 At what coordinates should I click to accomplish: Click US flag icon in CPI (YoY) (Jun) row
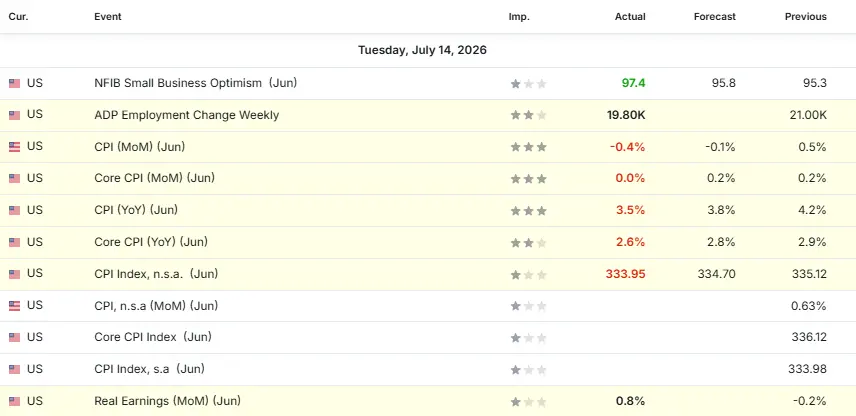pos(14,210)
